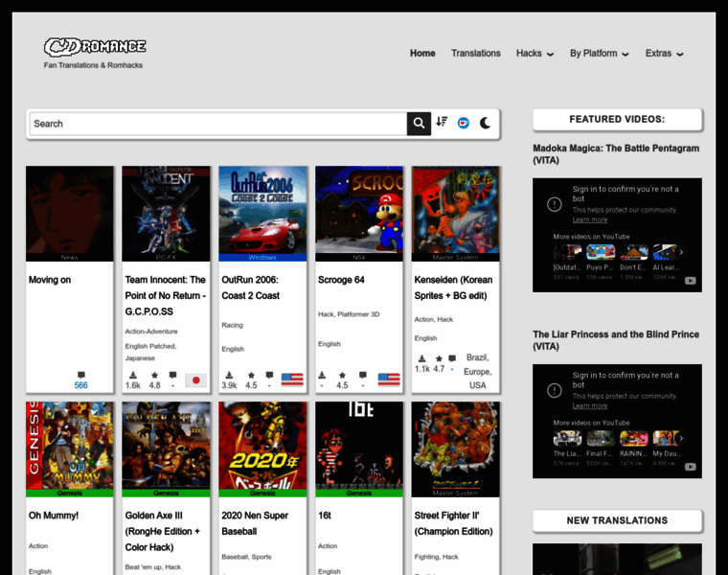Click the Team Innocent cover art
This screenshot has height=575, width=728.
click(166, 210)
